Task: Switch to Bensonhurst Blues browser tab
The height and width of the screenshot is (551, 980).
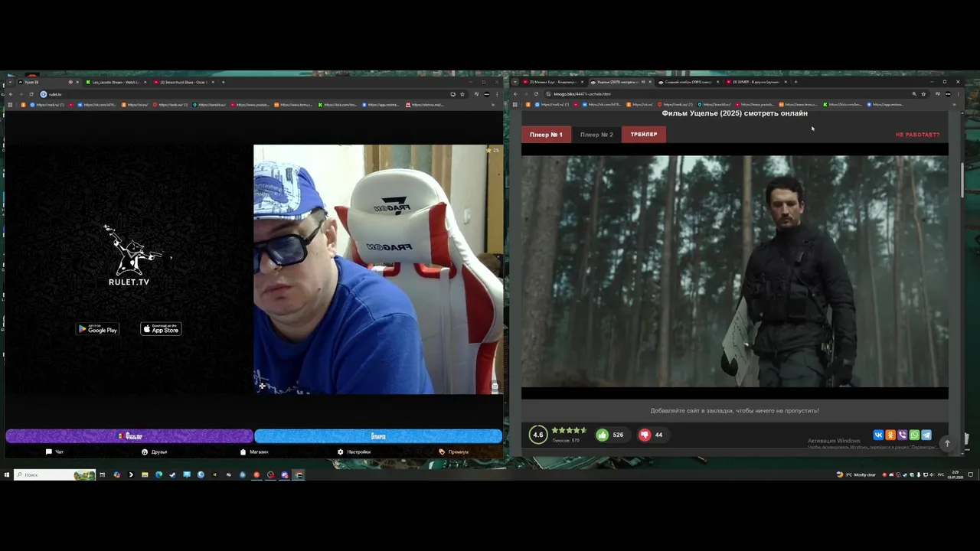Action: tap(184, 82)
